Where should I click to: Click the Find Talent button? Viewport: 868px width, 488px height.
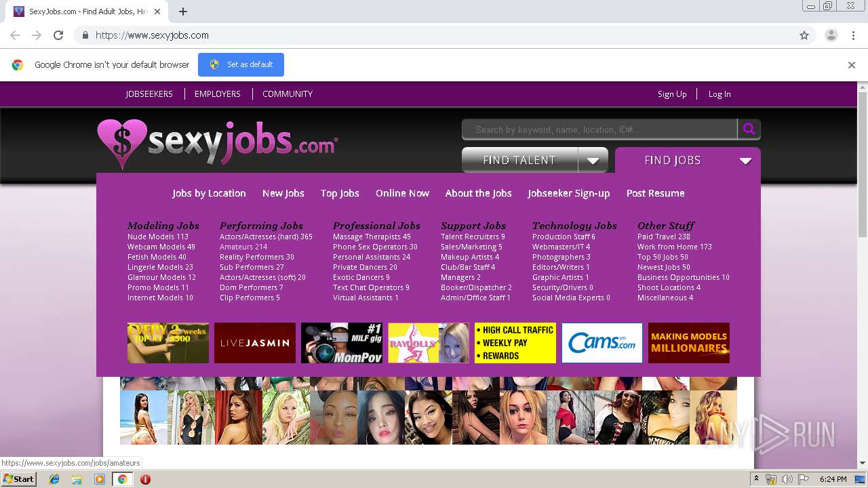(x=519, y=161)
